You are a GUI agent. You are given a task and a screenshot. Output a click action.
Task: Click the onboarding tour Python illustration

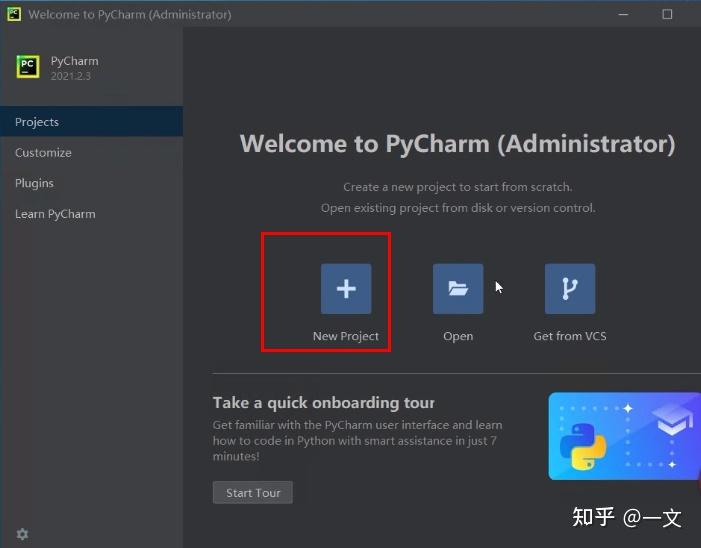(x=625, y=436)
